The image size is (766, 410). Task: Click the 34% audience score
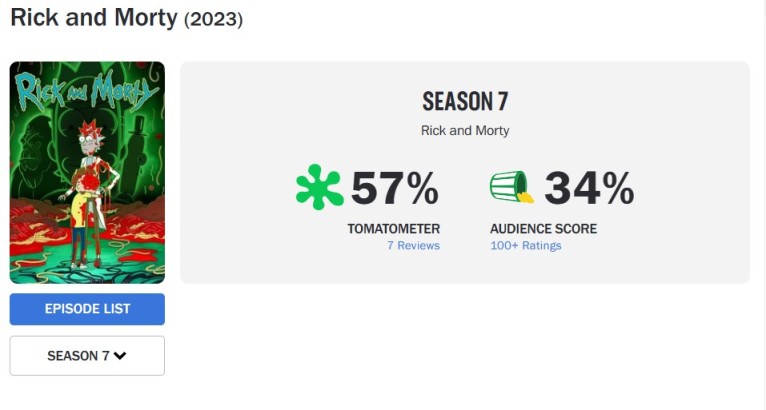pos(589,189)
